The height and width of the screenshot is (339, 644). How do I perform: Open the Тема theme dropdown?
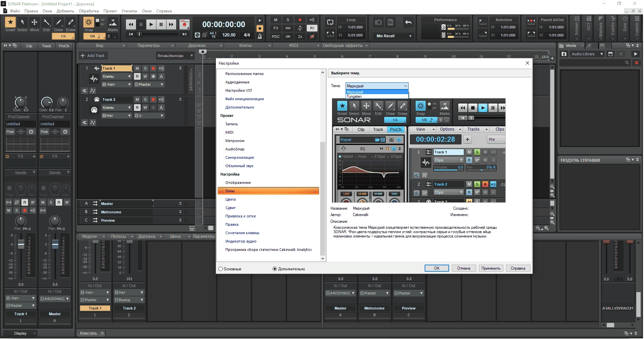377,86
